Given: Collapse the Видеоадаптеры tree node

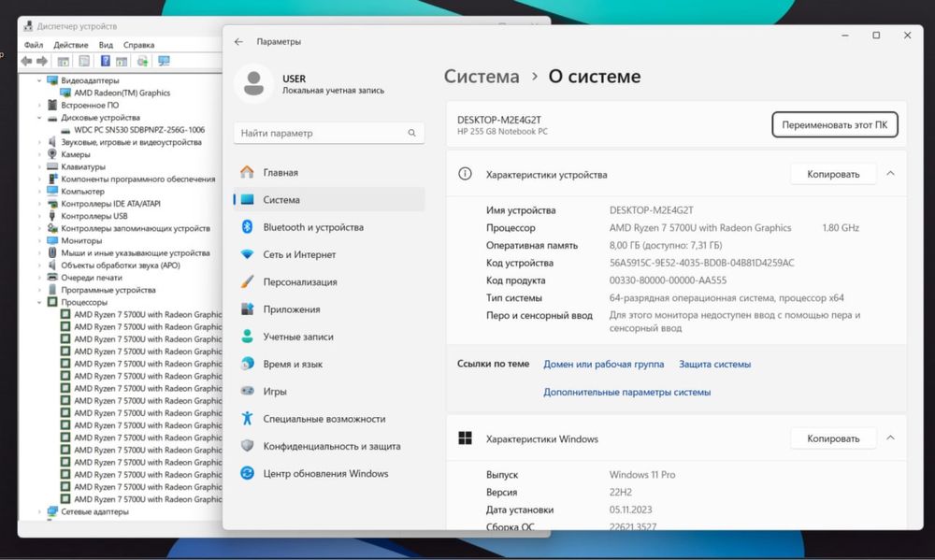Looking at the screenshot, I should point(39,80).
